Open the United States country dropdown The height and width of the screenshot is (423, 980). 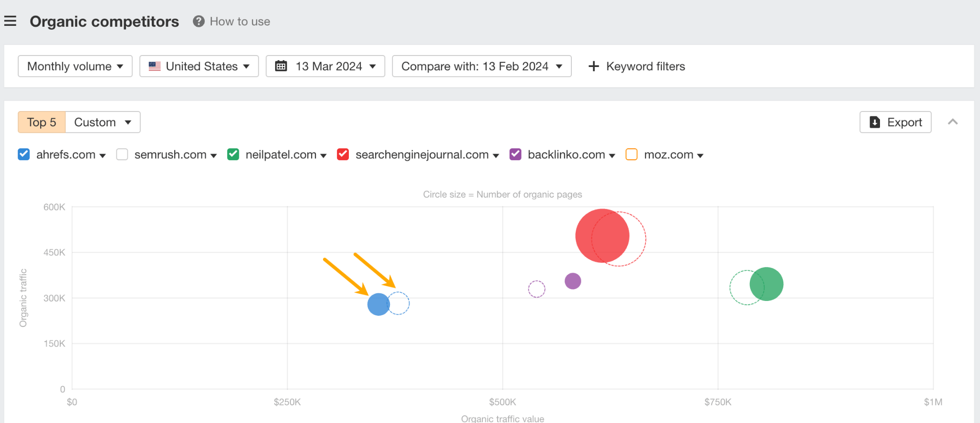coord(199,66)
